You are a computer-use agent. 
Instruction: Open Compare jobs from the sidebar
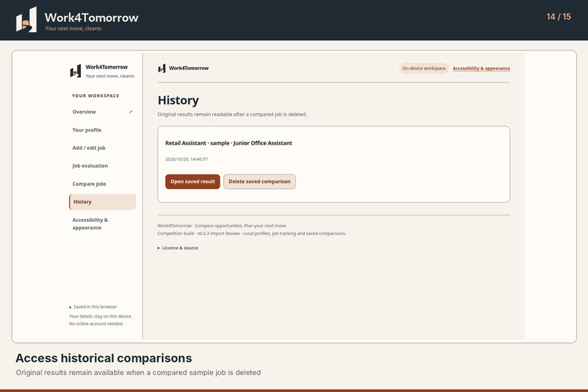coord(102,184)
